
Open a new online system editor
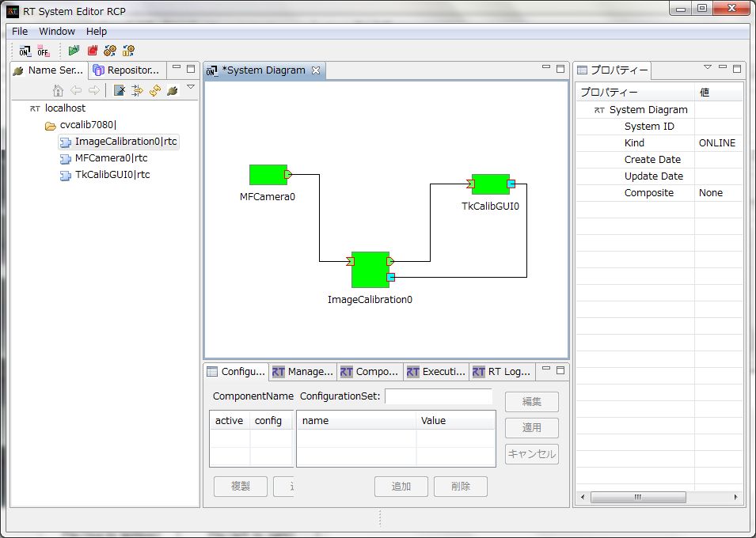(x=25, y=51)
